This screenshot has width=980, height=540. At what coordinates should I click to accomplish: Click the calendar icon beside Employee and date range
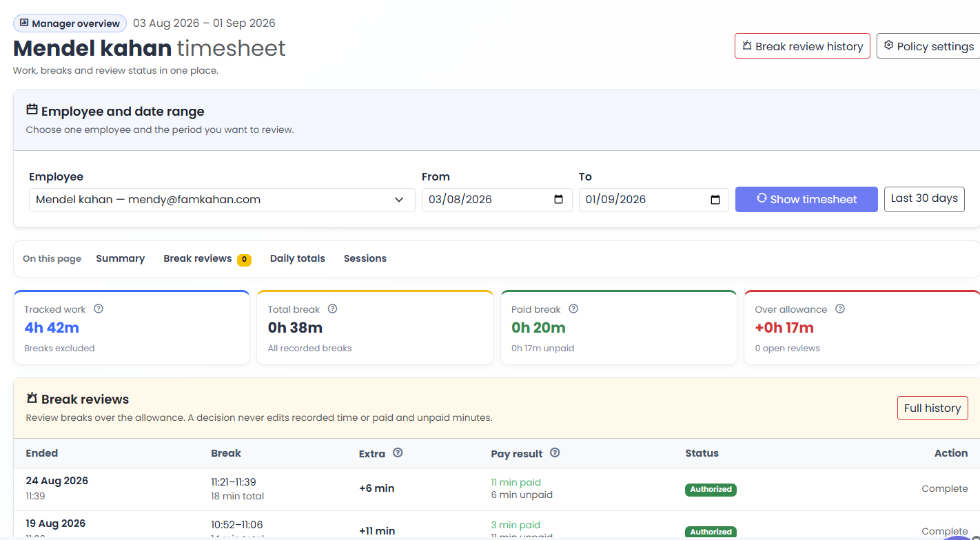click(32, 110)
